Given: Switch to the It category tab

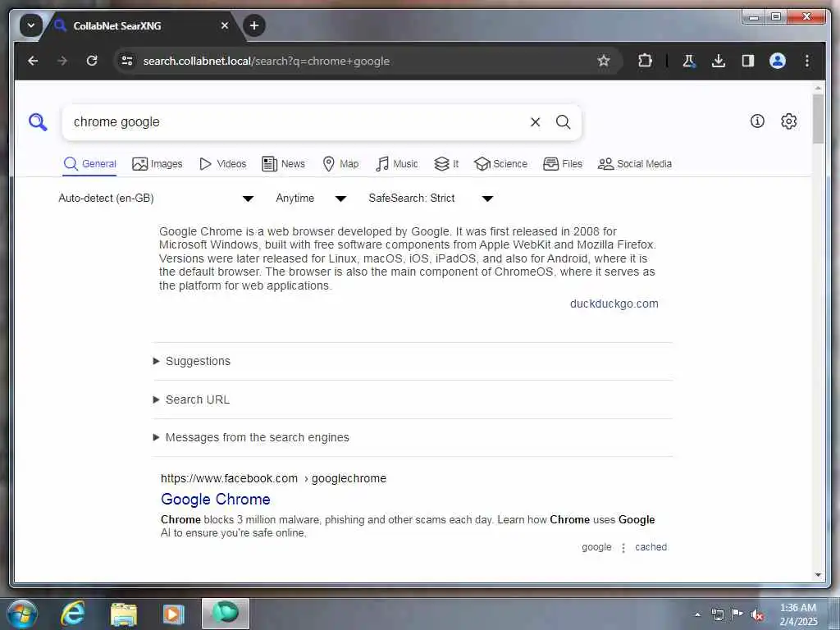Looking at the screenshot, I should pyautogui.click(x=446, y=164).
